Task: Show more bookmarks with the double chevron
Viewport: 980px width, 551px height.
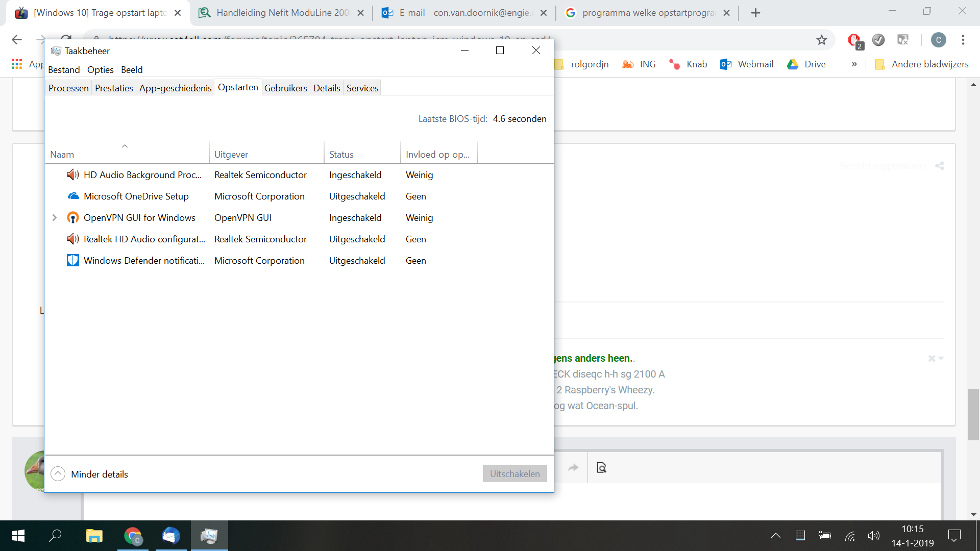Action: coord(854,64)
